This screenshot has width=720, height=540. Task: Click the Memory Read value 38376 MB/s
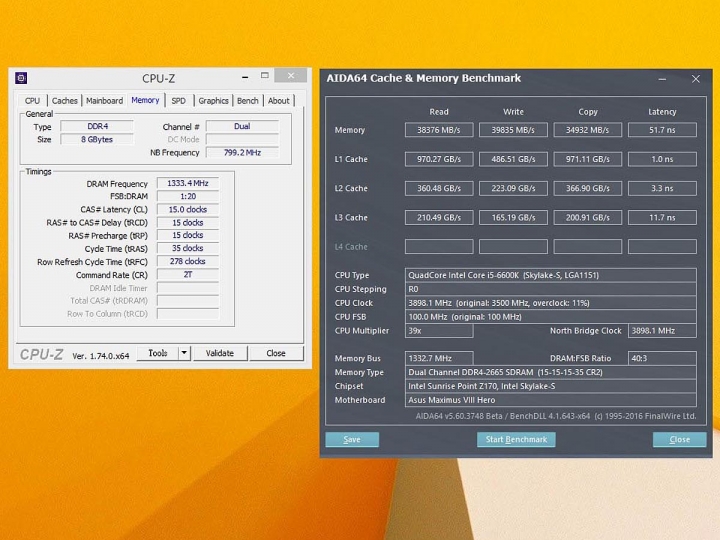(x=439, y=130)
